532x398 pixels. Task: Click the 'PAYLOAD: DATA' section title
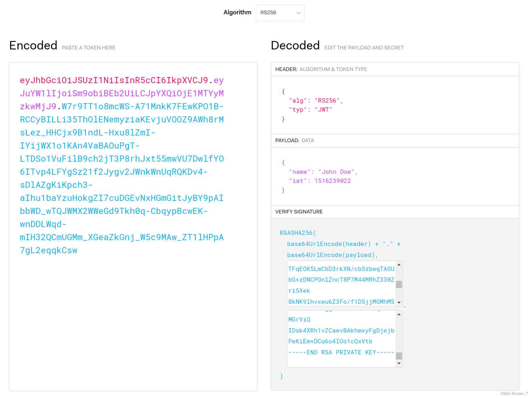click(294, 140)
